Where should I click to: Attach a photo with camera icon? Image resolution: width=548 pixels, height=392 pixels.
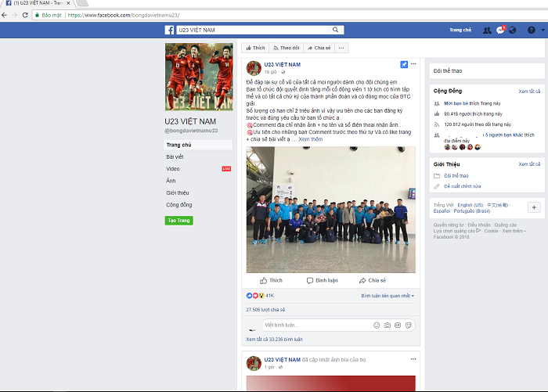388,325
